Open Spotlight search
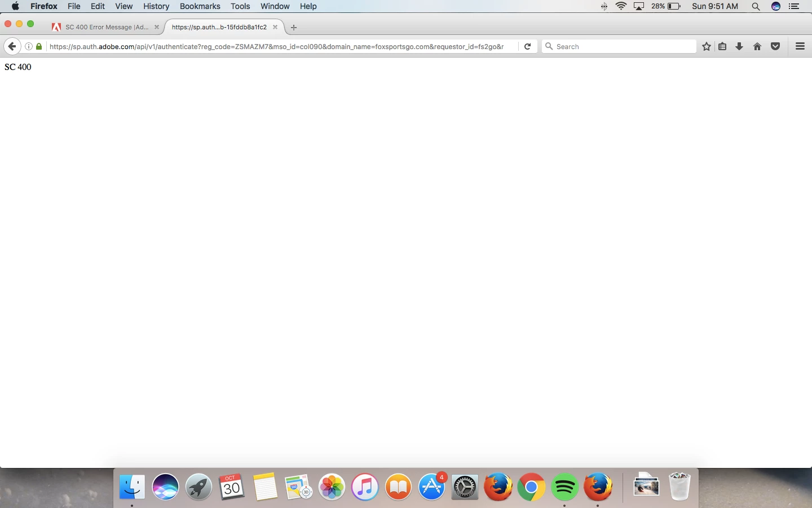 (x=756, y=6)
